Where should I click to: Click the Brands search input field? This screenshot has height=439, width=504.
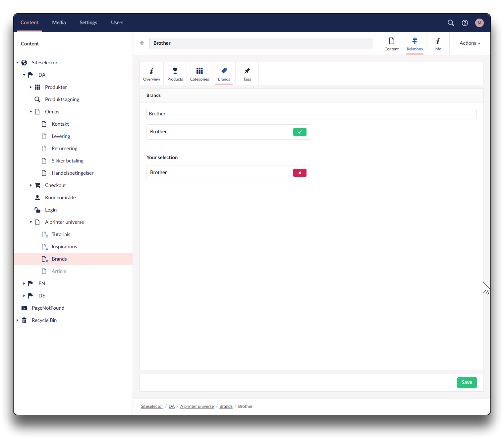tap(311, 114)
